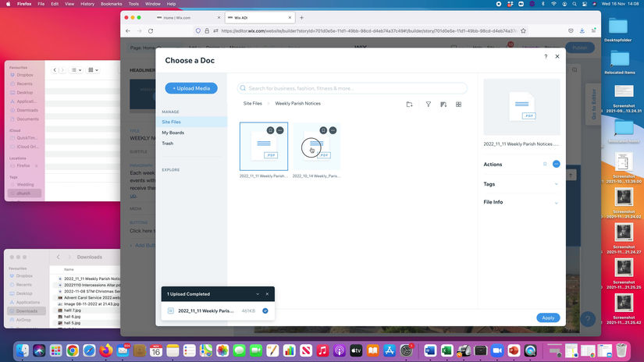Open upper Finder group-by dropdown
Viewport: 644px width, 362px height.
[x=93, y=70]
